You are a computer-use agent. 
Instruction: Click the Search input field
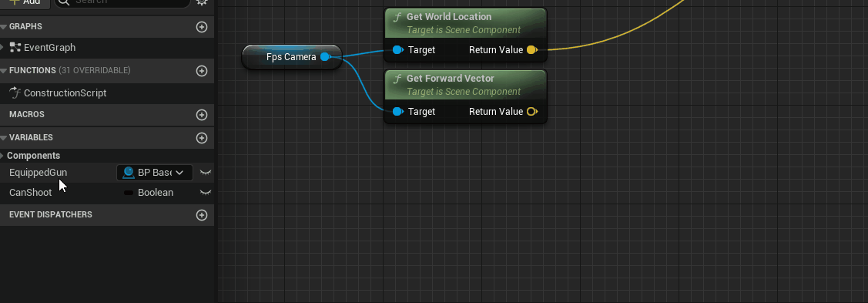[x=122, y=2]
